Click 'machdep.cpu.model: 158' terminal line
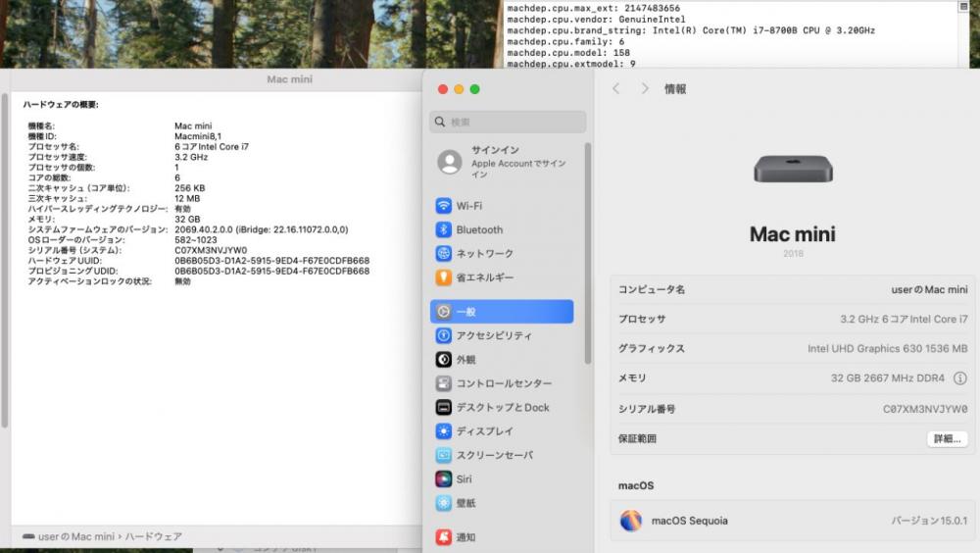 [x=568, y=53]
